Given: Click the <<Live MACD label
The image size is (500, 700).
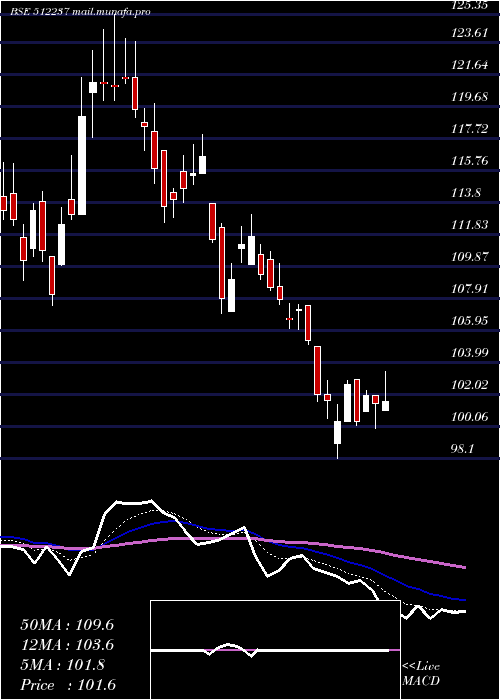Looking at the screenshot, I should tap(421, 674).
